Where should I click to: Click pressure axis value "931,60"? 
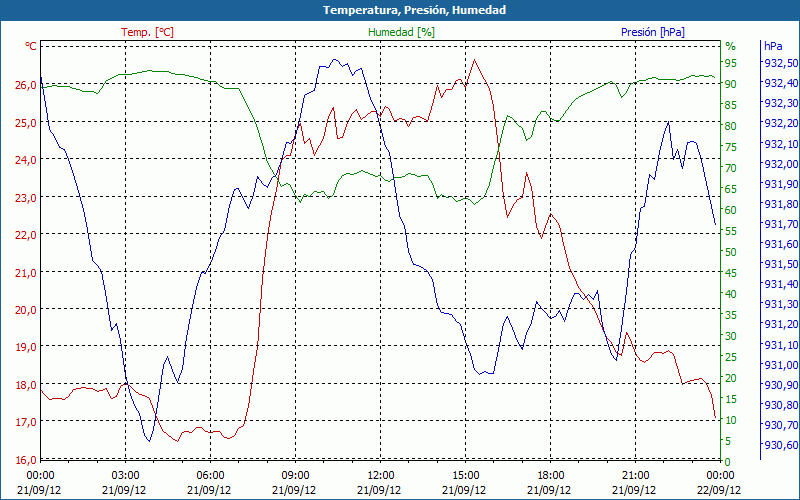coord(779,244)
